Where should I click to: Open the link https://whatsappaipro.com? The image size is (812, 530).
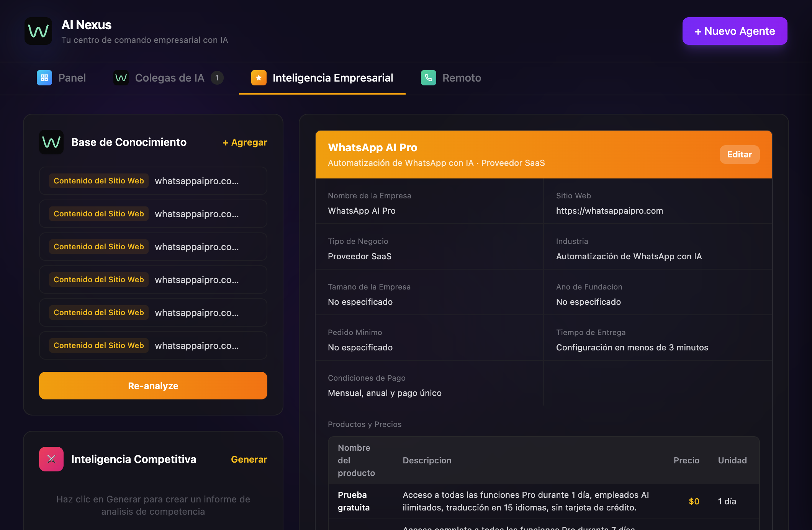coord(609,211)
